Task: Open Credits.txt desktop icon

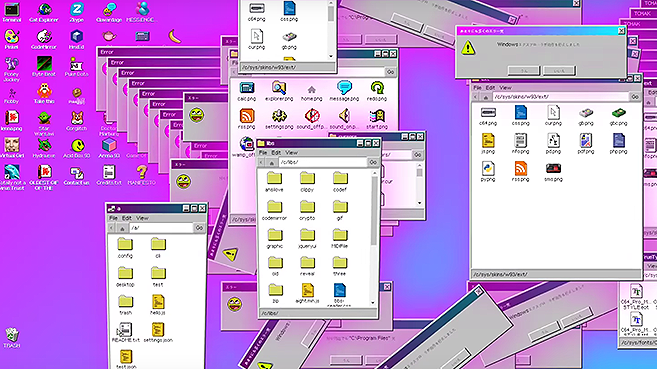Action: coord(109,175)
